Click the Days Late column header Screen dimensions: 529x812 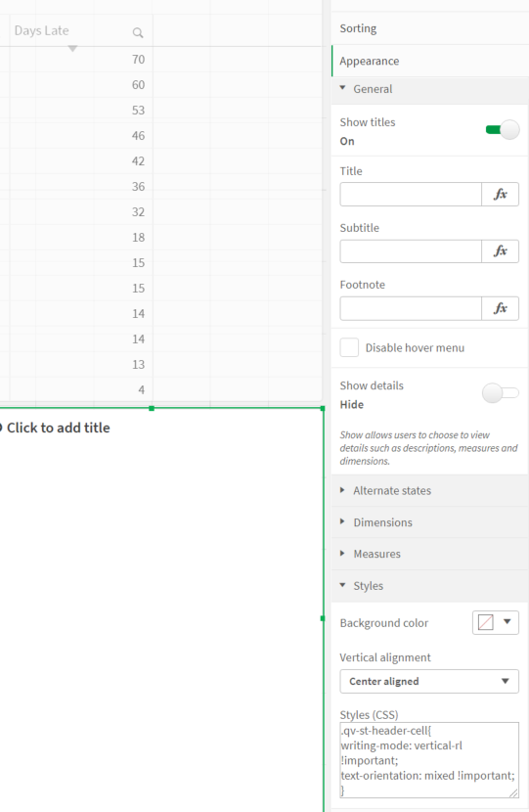coord(41,30)
